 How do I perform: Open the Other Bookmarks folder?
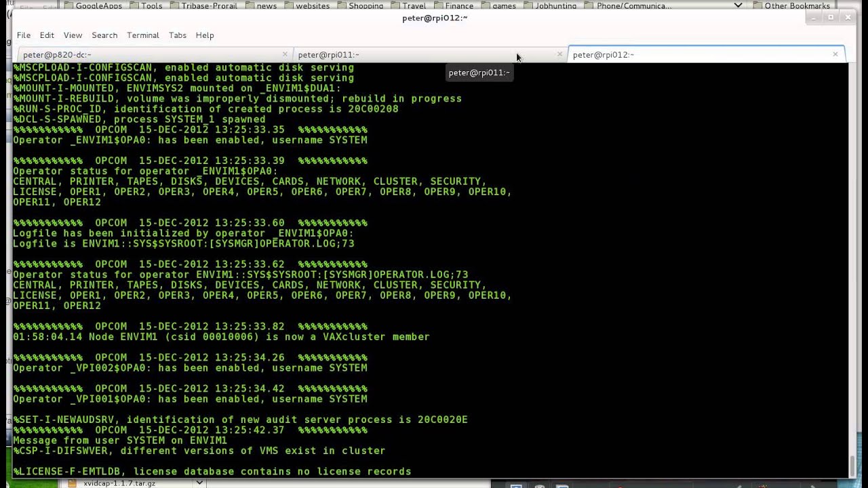click(x=790, y=5)
